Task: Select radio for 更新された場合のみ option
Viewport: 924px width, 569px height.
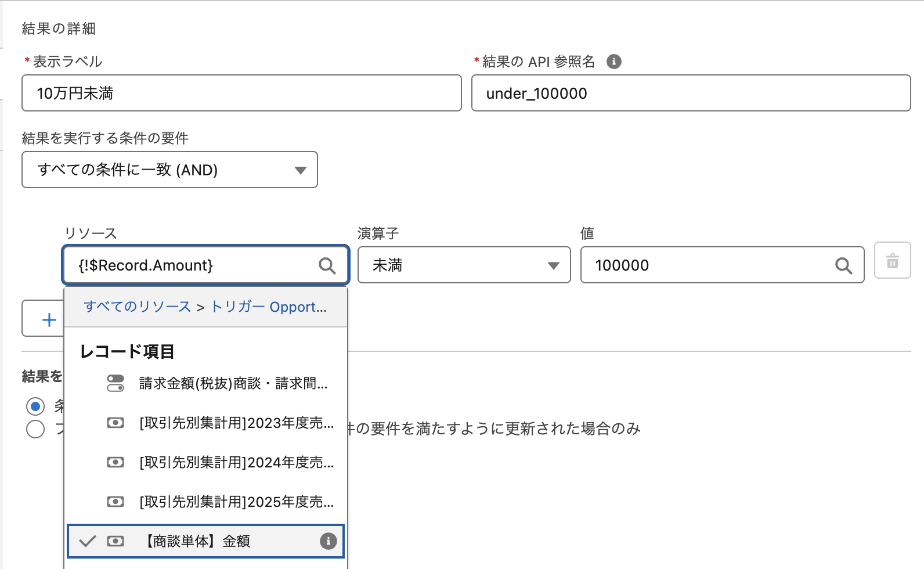Action: 35,429
